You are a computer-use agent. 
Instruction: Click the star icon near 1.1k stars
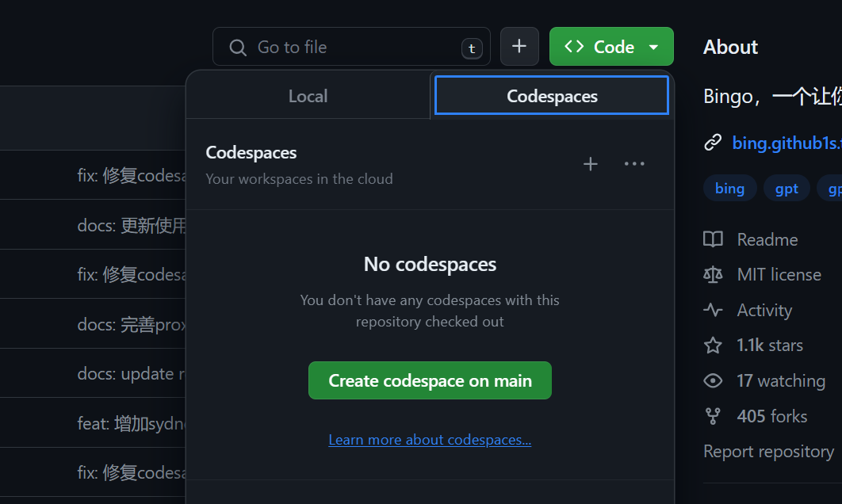[x=713, y=346]
